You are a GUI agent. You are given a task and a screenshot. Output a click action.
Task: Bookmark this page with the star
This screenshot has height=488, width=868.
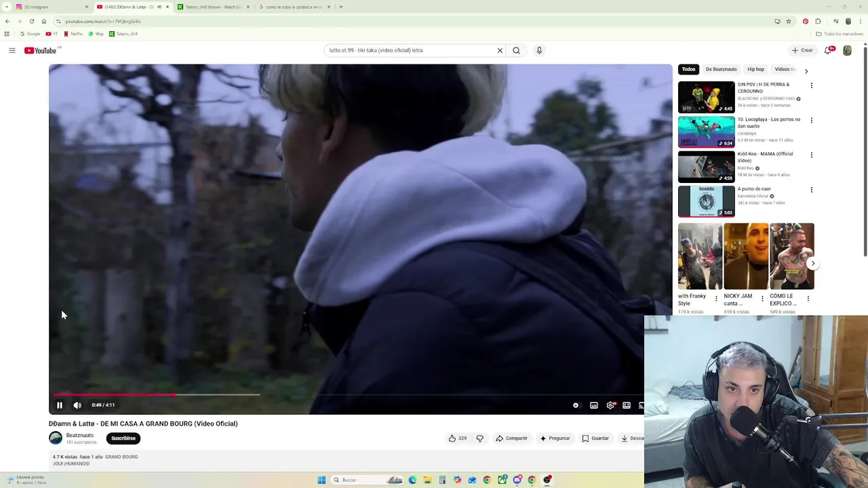789,21
